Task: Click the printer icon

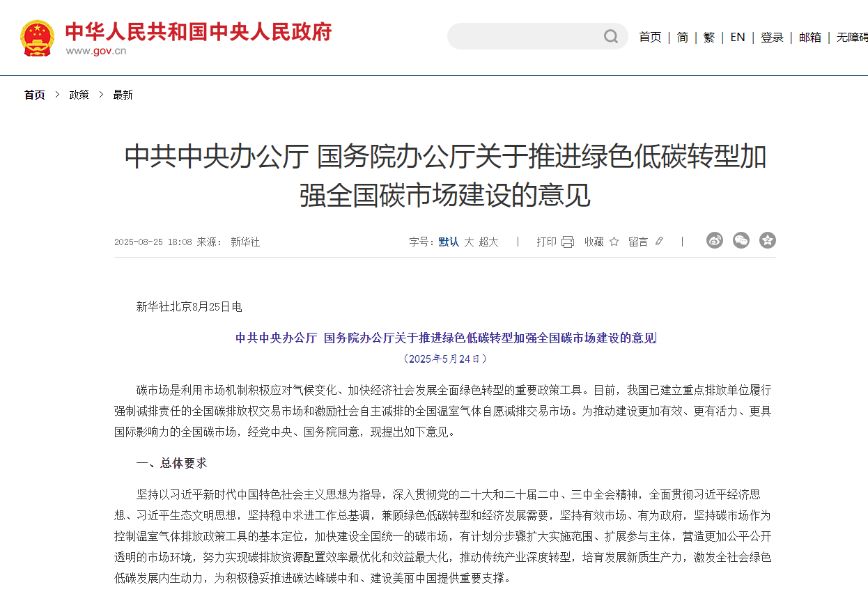Action: click(567, 242)
